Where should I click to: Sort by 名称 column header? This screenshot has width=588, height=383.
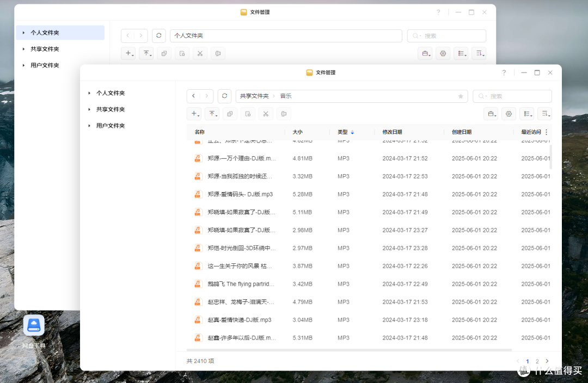click(199, 132)
